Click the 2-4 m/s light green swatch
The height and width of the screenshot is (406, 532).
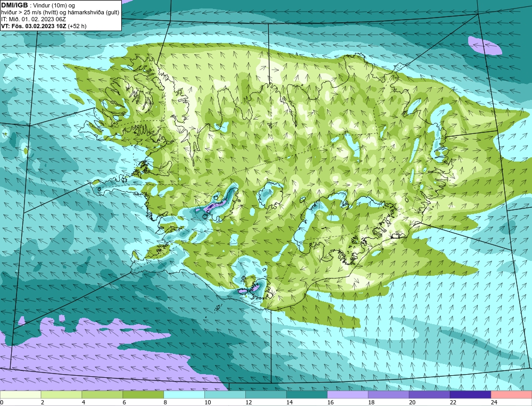[x=61, y=395]
